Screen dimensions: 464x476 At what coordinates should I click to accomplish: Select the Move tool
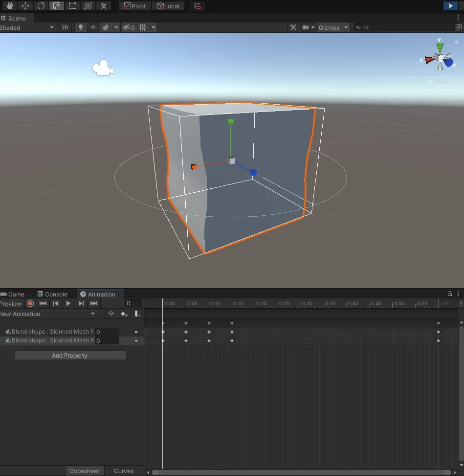coord(25,6)
